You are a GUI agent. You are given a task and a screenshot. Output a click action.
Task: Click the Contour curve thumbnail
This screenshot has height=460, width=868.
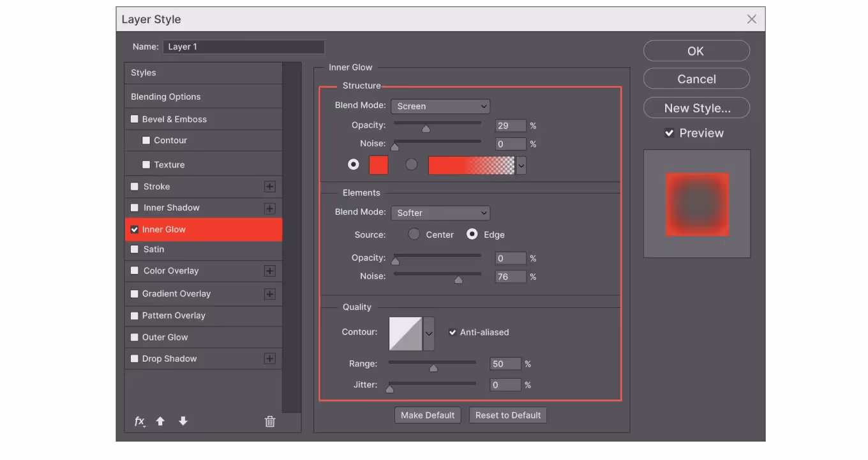point(406,333)
